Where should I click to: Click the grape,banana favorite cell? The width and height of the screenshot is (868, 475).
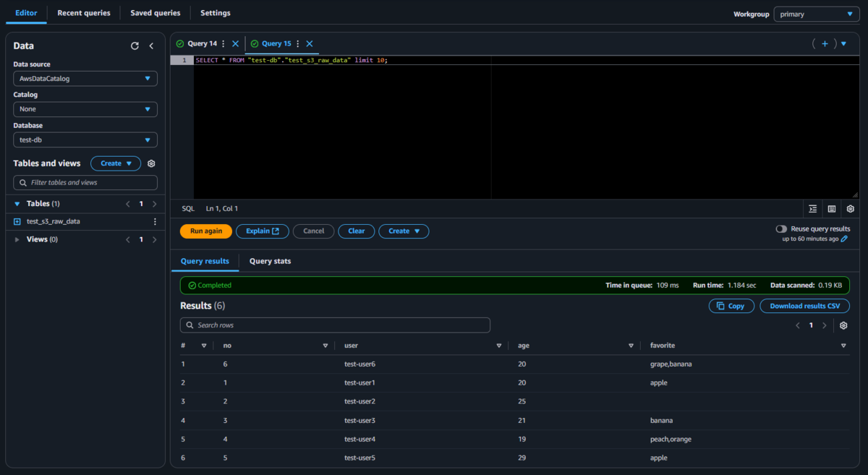point(671,364)
